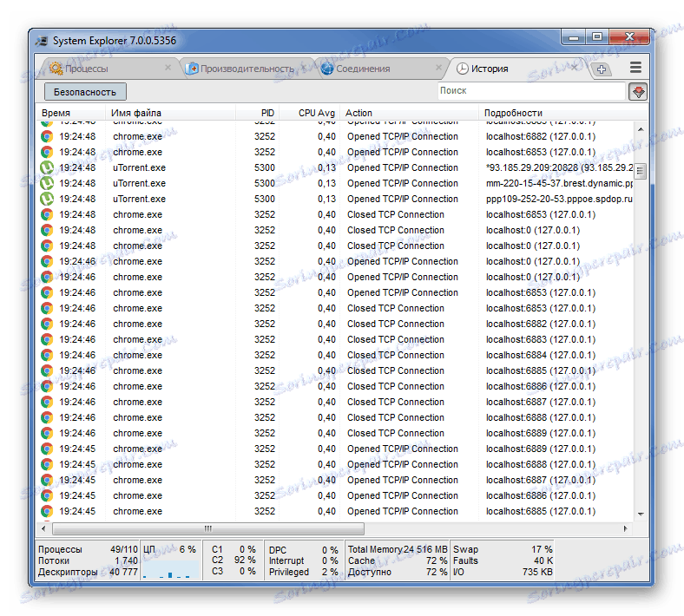Click Chrome icon of Opened localhost:6889 row

click(x=47, y=449)
